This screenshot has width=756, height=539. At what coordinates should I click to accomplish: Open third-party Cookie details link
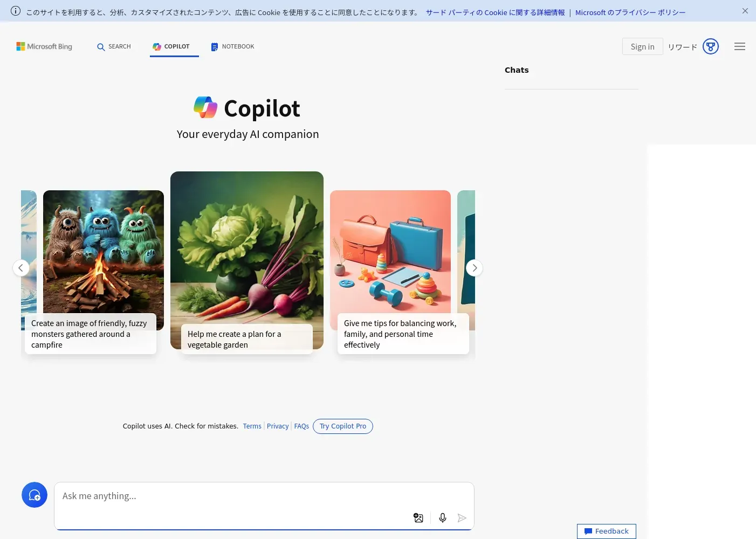[495, 12]
